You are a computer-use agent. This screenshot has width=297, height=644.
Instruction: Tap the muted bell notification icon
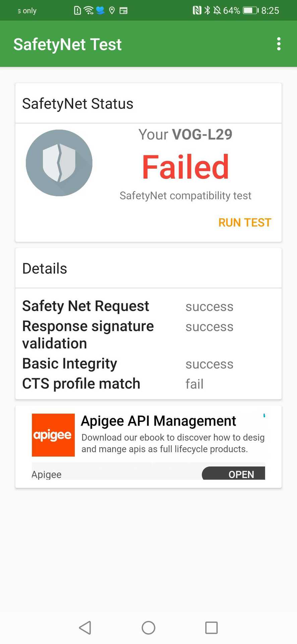[x=217, y=10]
